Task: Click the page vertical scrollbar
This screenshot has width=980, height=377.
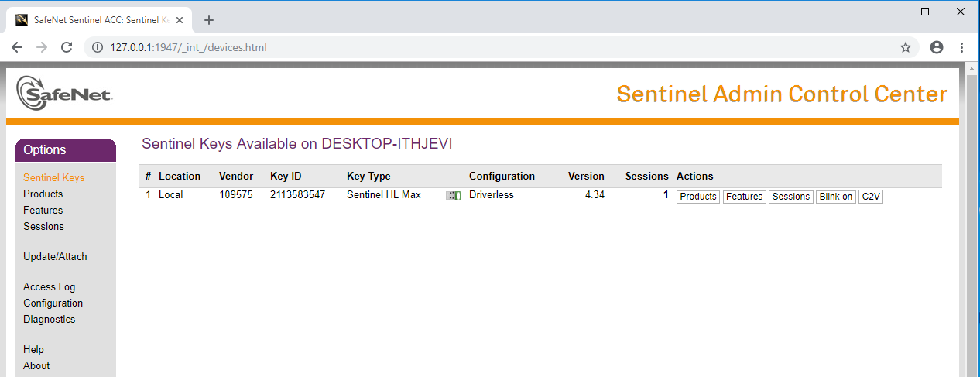Action: tap(972, 220)
